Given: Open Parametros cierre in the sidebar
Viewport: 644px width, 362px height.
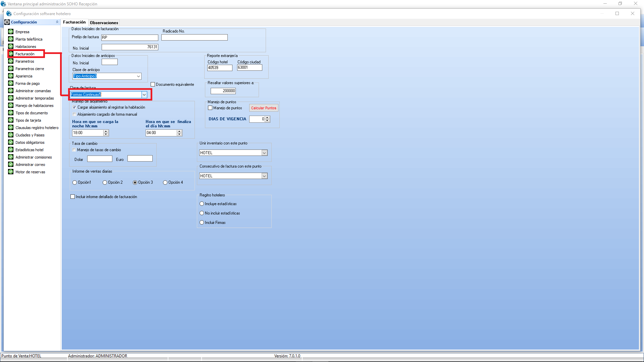Looking at the screenshot, I should [x=30, y=69].
